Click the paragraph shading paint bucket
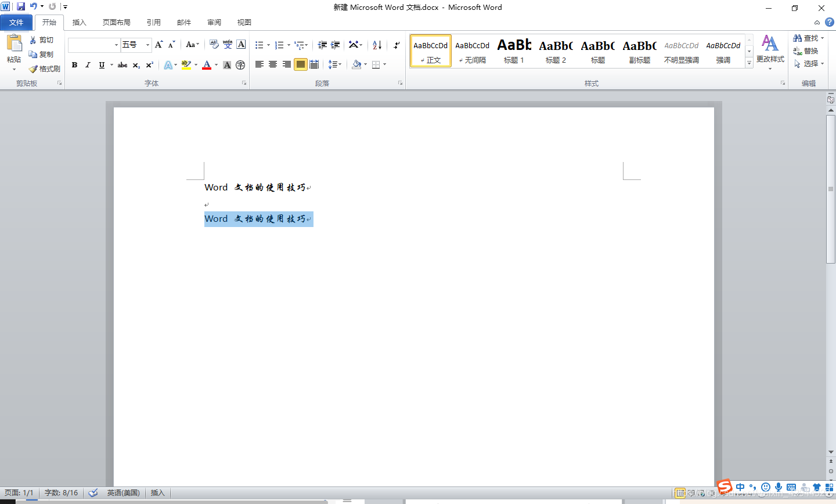This screenshot has height=504, width=836. coord(356,64)
